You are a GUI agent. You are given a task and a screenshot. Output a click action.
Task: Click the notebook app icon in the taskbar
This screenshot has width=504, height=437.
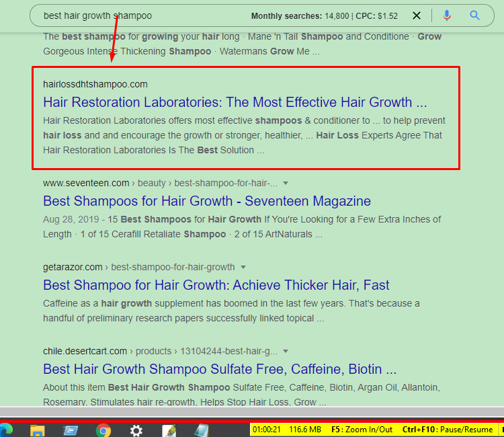tap(201, 430)
